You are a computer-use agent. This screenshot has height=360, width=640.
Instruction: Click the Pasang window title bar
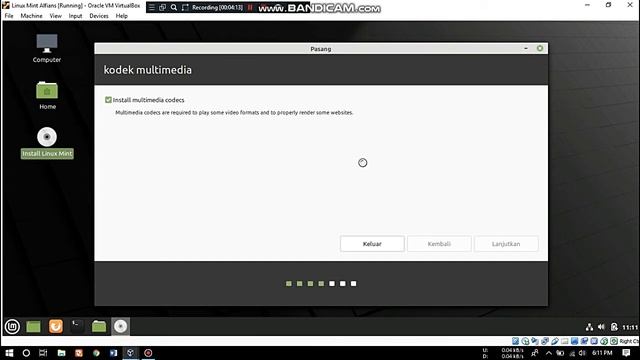click(321, 49)
